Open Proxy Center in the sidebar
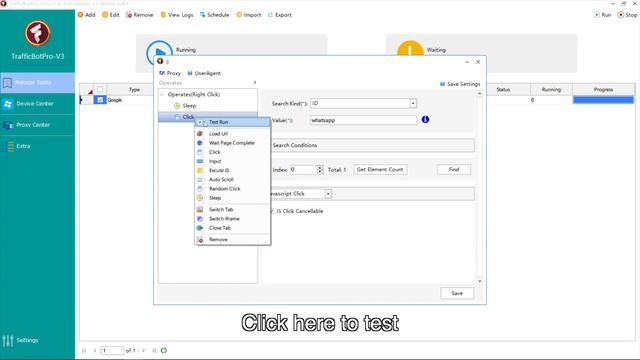This screenshot has width=640, height=360. (38, 125)
